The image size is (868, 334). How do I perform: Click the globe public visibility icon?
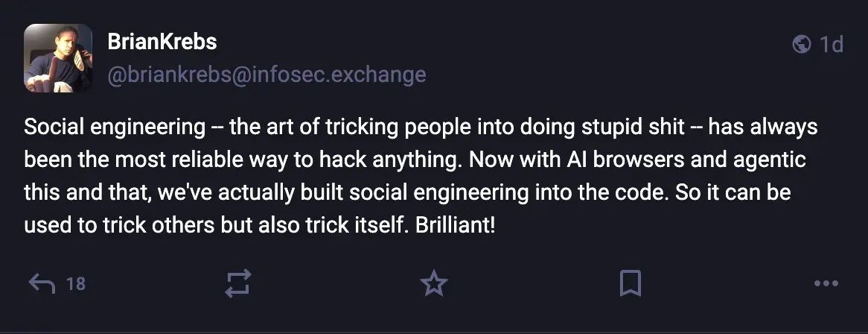(x=802, y=45)
